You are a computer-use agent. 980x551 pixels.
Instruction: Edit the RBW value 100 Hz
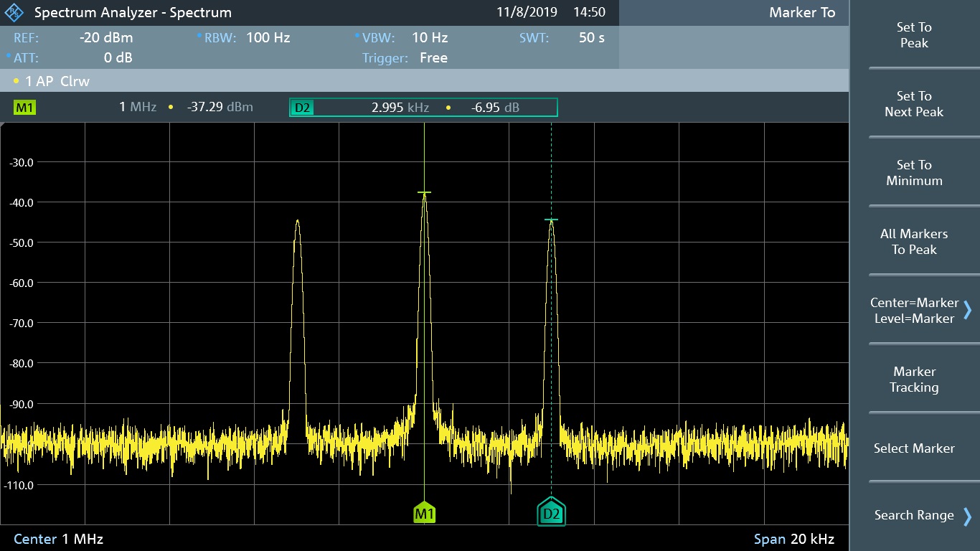pos(268,37)
